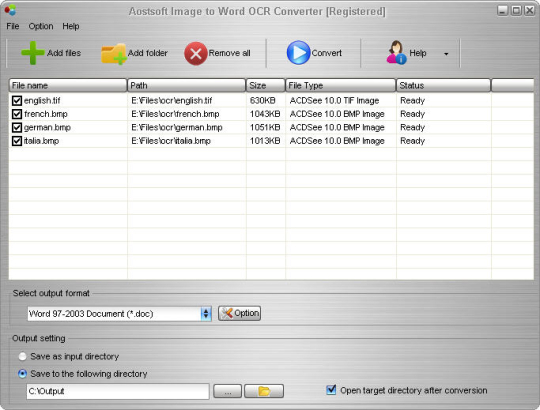
Task: Click the C:\Output directory input field
Action: coord(118,391)
